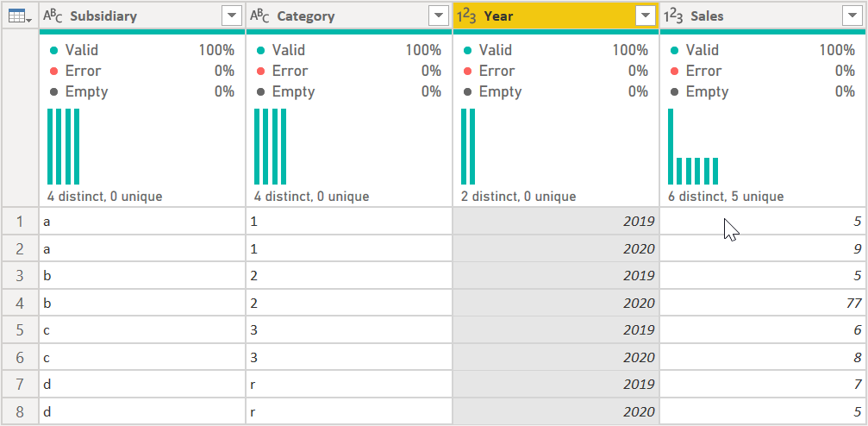
Task: Open the Sales column filter dropdown
Action: 852,16
